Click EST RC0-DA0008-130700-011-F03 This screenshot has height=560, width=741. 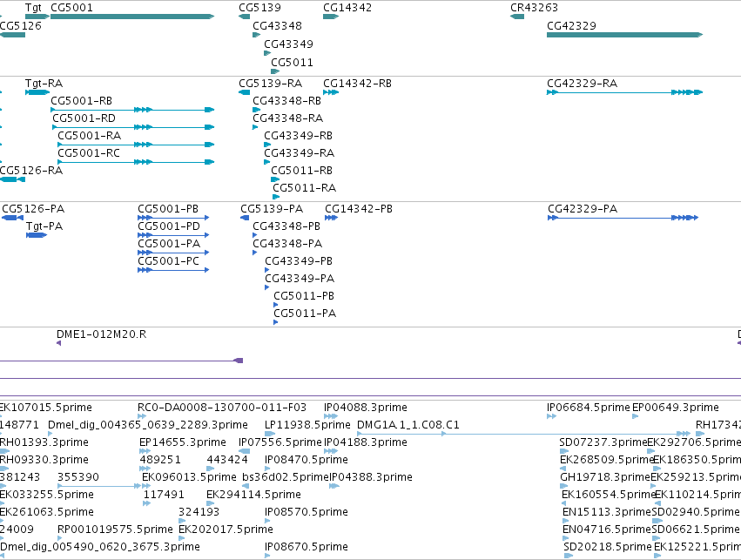pos(222,408)
